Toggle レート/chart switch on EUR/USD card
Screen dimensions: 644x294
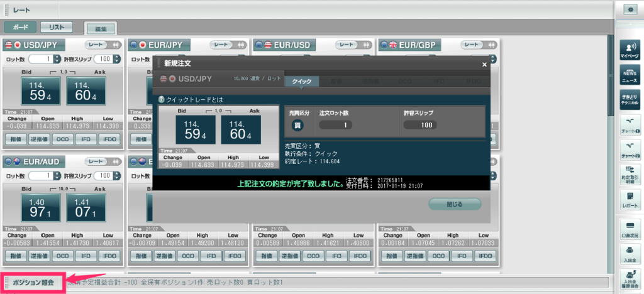coord(353,44)
